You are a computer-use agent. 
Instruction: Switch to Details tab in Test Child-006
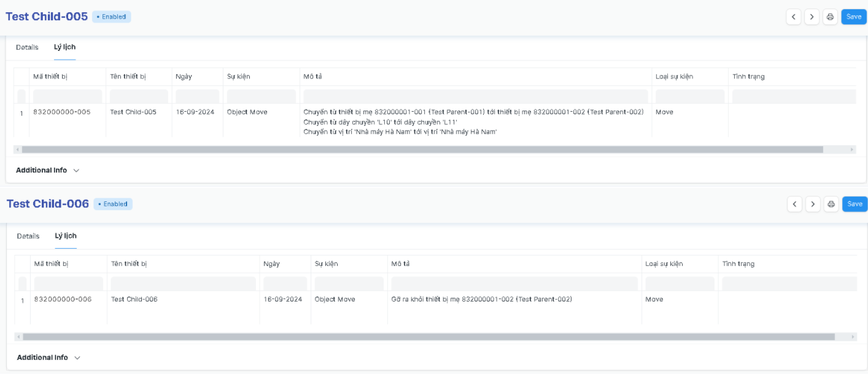[x=28, y=236]
